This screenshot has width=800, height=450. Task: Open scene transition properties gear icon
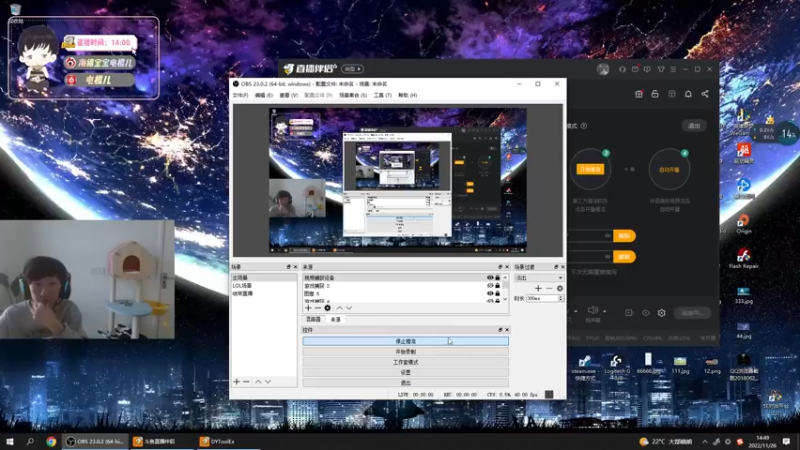click(560, 288)
